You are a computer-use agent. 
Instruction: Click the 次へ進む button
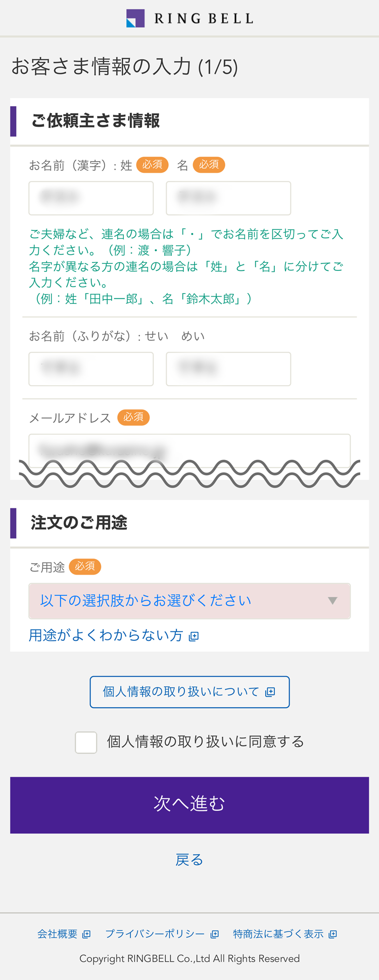coord(189,805)
